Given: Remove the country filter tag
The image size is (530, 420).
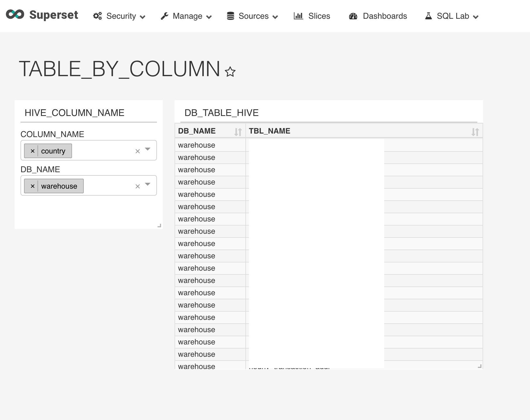Looking at the screenshot, I should click(x=32, y=151).
